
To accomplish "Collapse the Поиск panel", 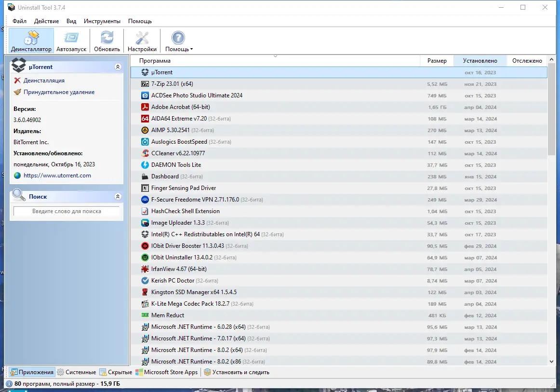I will [x=118, y=196].
